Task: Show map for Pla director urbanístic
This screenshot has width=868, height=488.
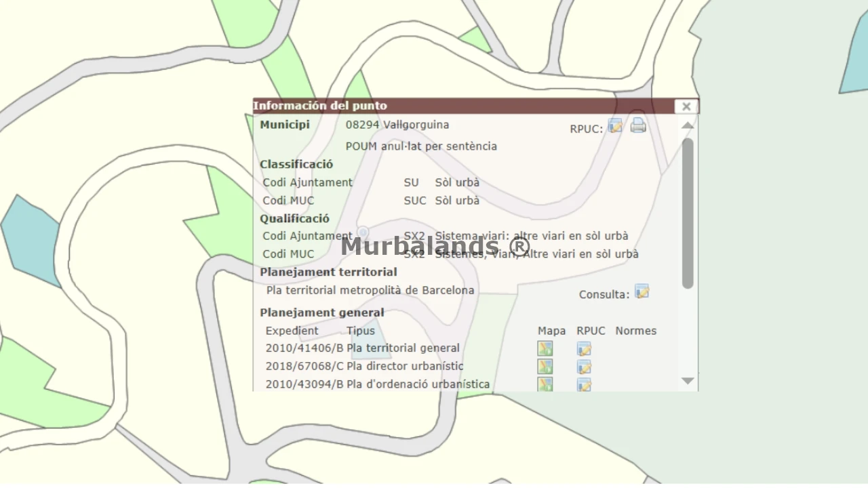Action: [545, 367]
